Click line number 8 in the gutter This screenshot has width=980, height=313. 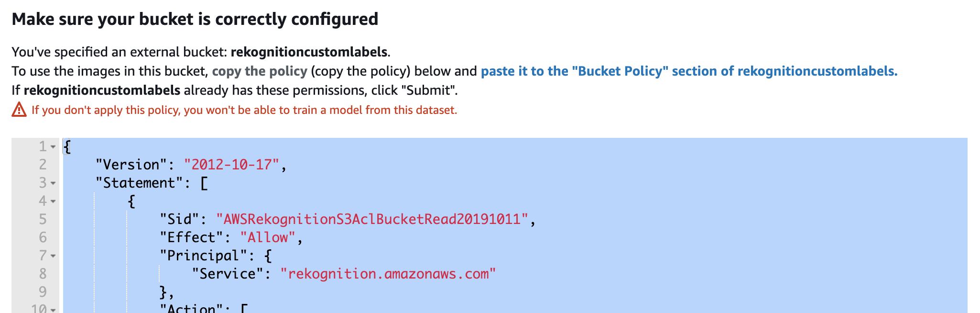pyautogui.click(x=43, y=274)
